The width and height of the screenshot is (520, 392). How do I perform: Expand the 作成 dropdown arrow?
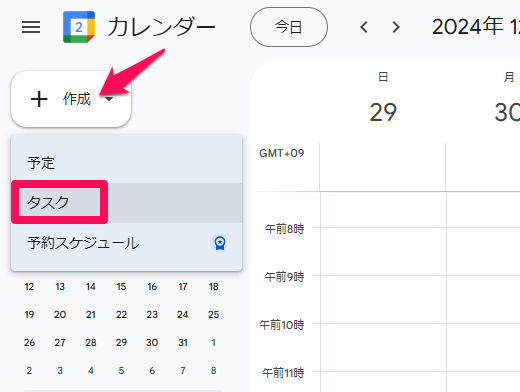[x=109, y=99]
